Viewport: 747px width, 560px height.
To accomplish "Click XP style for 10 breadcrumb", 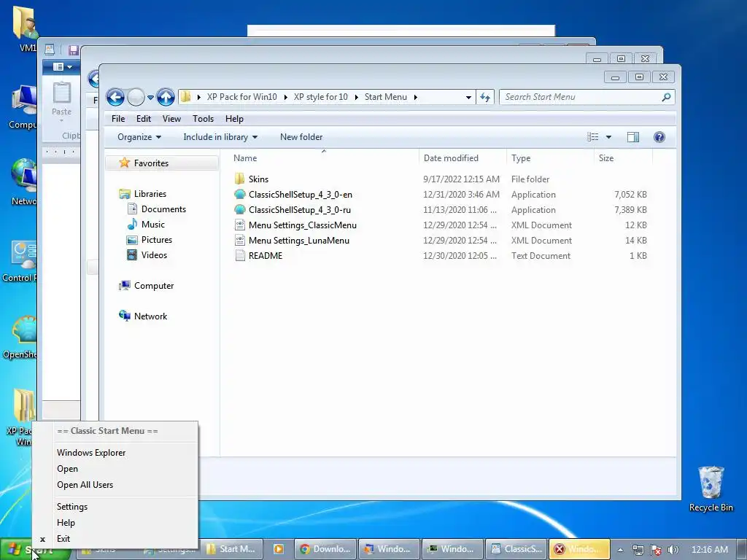I will (321, 97).
